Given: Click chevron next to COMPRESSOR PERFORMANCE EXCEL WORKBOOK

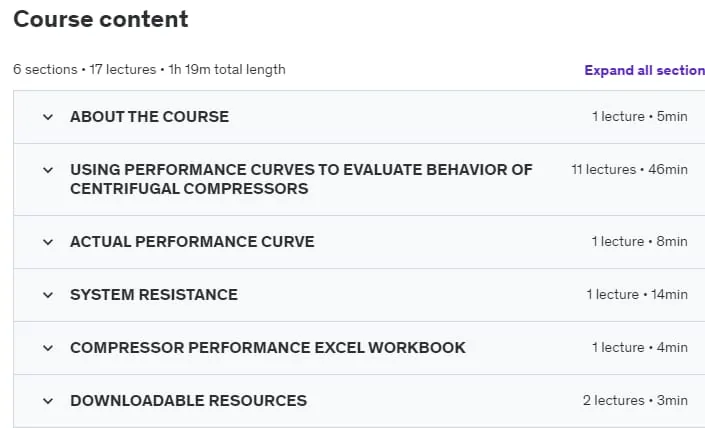Looking at the screenshot, I should click(48, 348).
